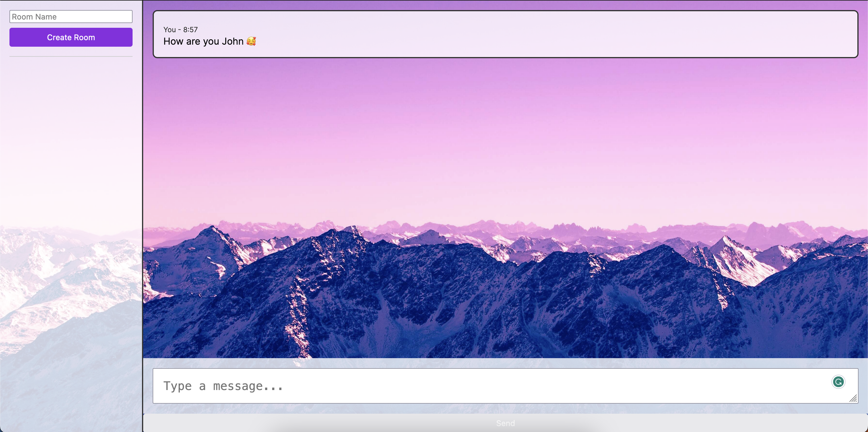Click the 'How are you' message text

[191, 41]
